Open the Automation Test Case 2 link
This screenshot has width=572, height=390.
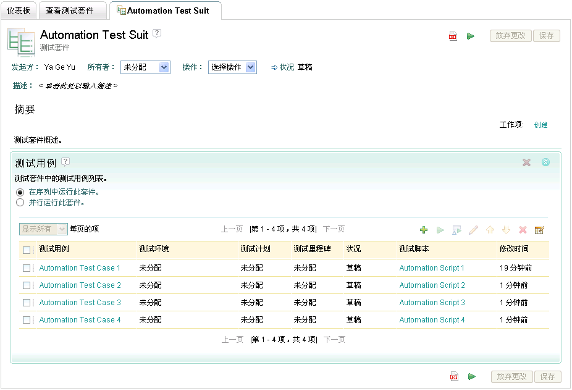80,285
